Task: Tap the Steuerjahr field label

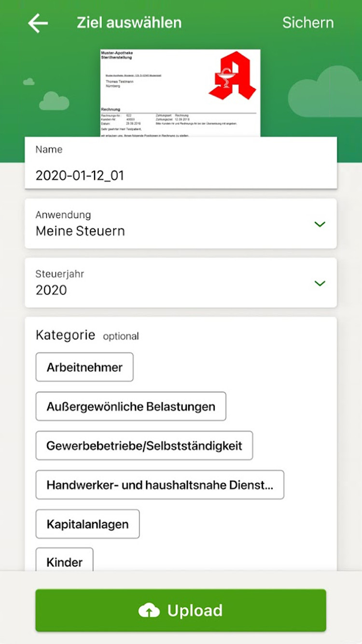Action: (x=60, y=274)
